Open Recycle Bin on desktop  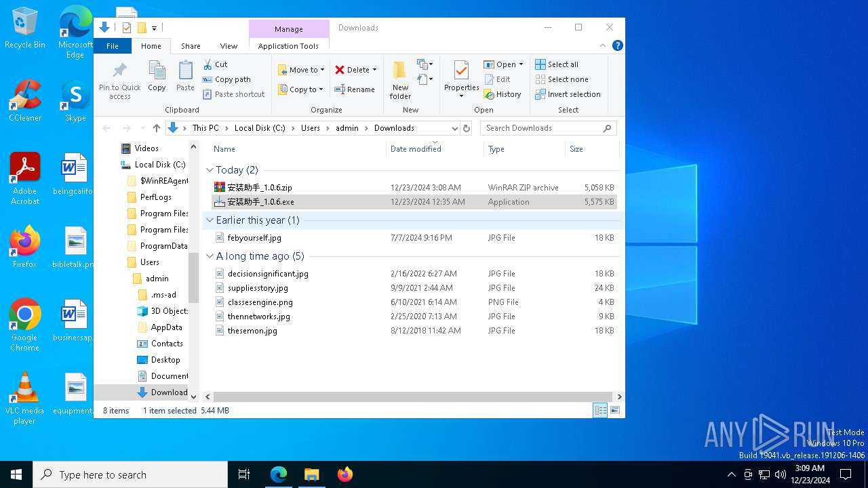24,28
